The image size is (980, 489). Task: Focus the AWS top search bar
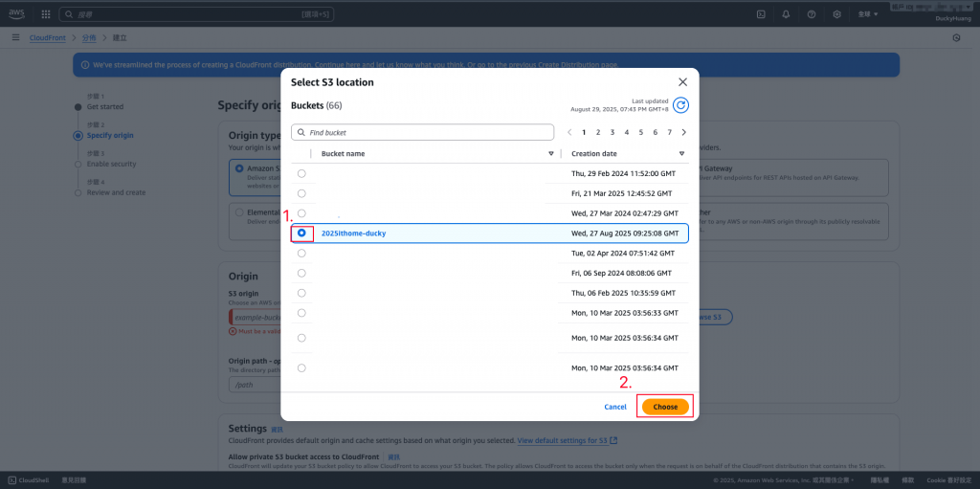click(x=196, y=13)
